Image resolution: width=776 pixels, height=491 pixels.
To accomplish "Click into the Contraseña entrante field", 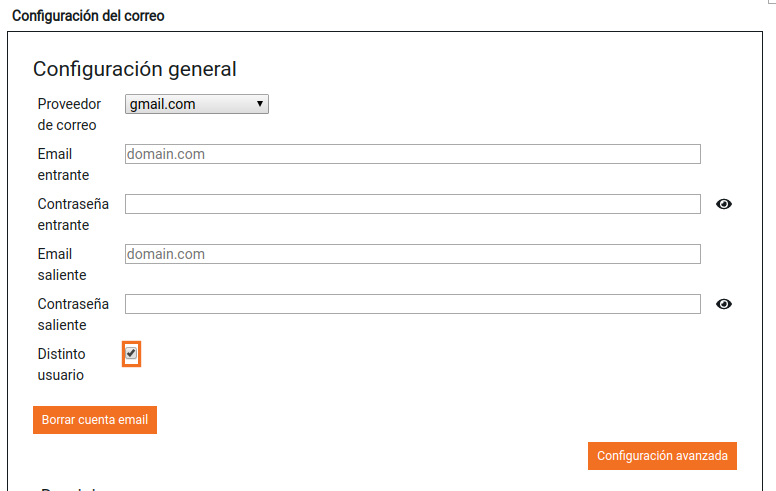I will [x=412, y=204].
